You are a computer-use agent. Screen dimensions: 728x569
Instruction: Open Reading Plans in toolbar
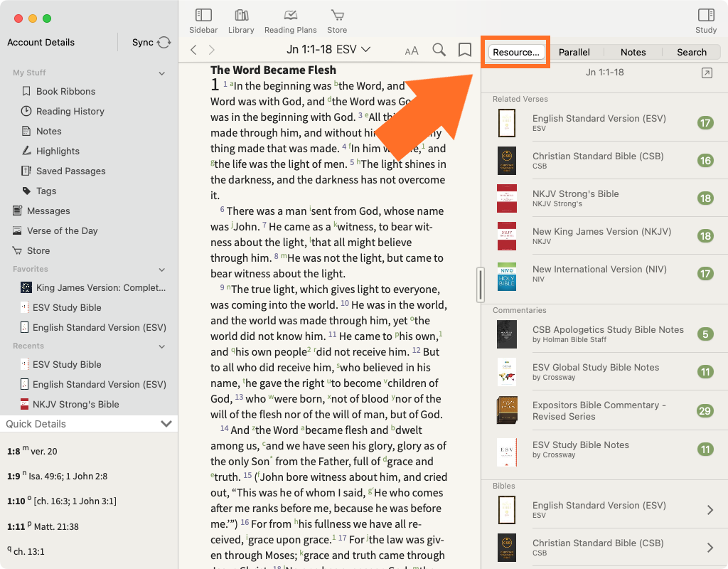290,16
